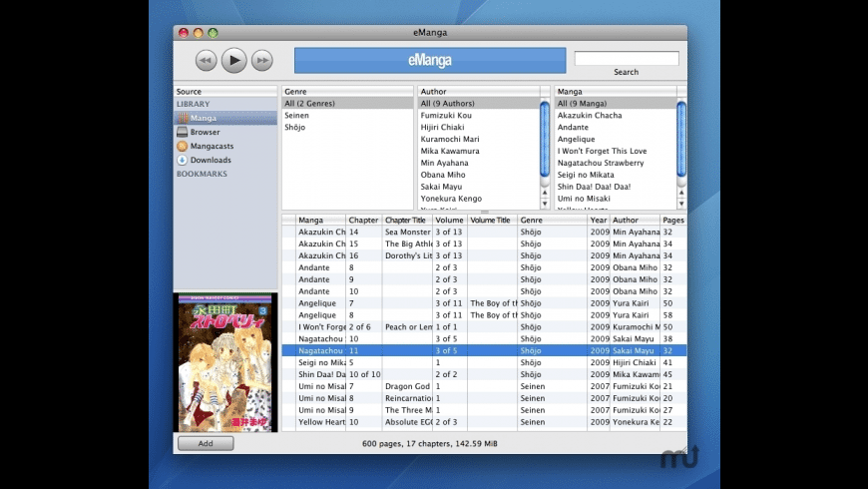Click the manga cover art thumbnail
868x489 pixels.
click(x=225, y=363)
